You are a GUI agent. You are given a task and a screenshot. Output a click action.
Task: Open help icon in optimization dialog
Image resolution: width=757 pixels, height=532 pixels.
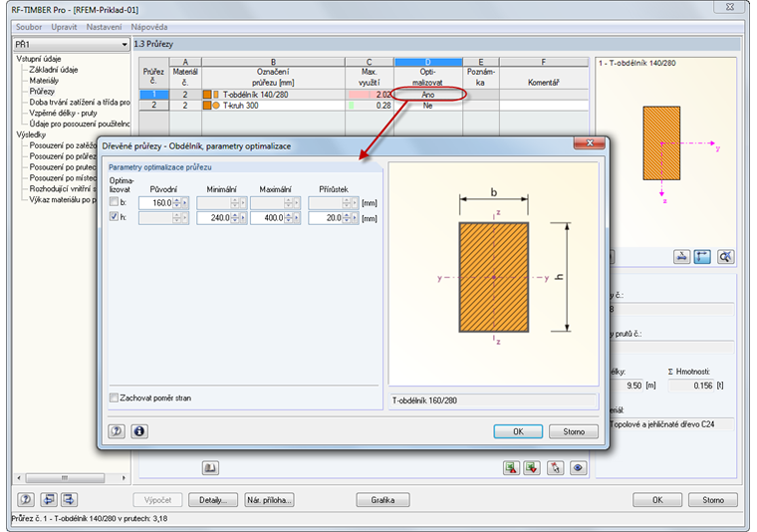(117, 431)
